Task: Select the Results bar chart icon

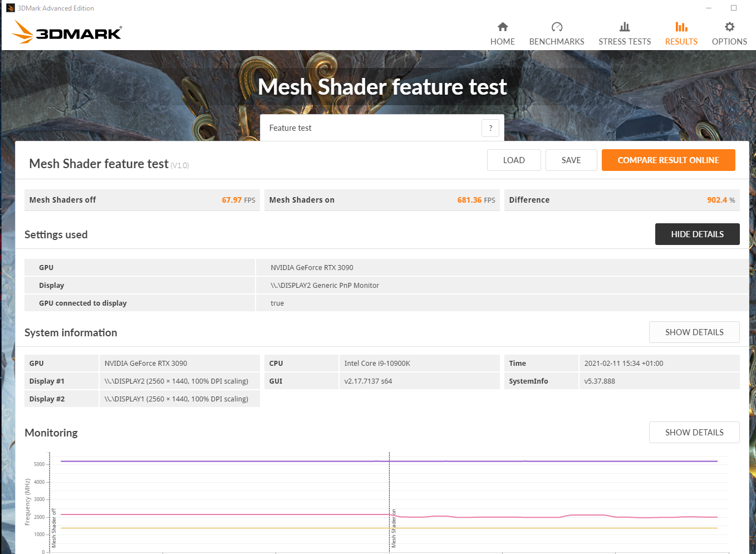Action: (681, 27)
